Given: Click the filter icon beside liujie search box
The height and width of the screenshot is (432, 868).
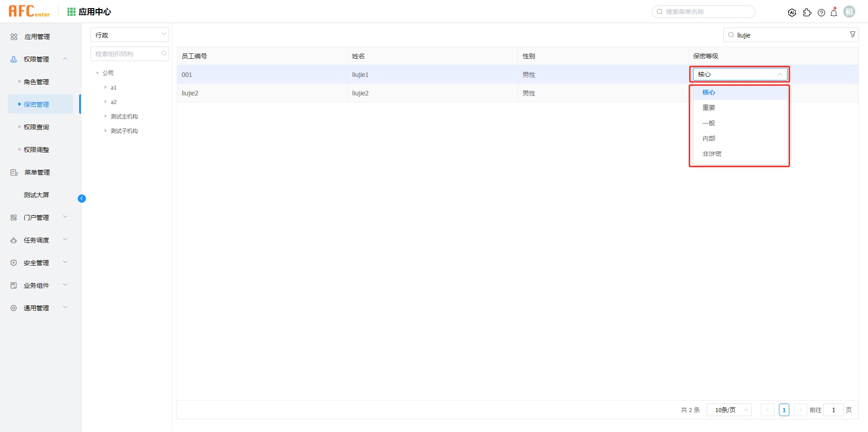Looking at the screenshot, I should [853, 34].
